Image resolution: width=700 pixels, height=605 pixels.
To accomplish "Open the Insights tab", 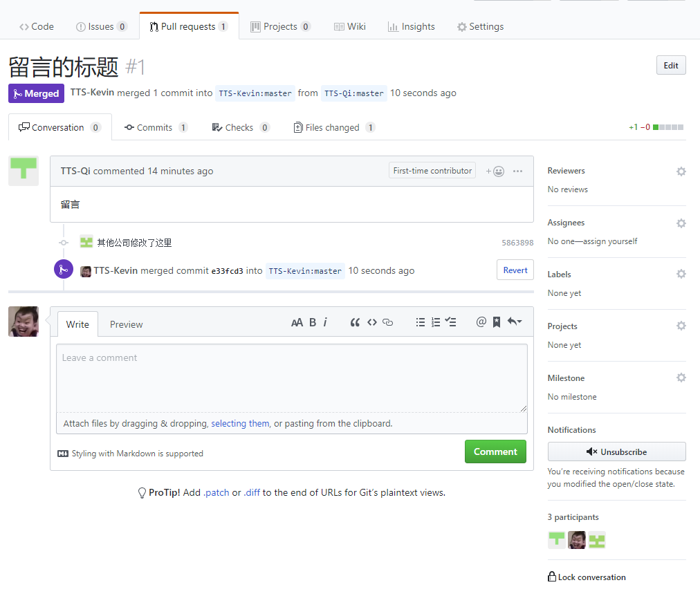I will pos(411,27).
